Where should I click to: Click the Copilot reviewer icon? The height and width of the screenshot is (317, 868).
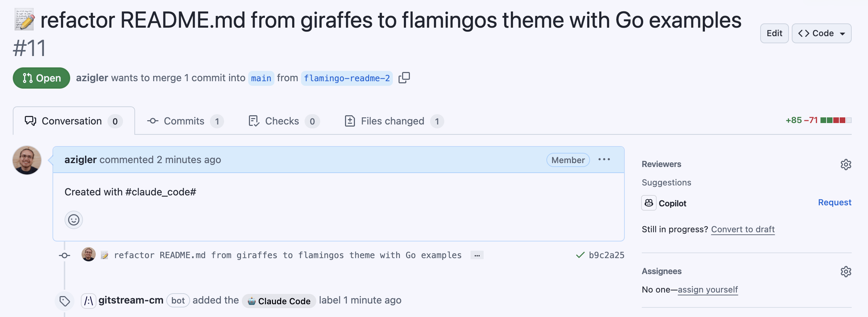point(649,203)
